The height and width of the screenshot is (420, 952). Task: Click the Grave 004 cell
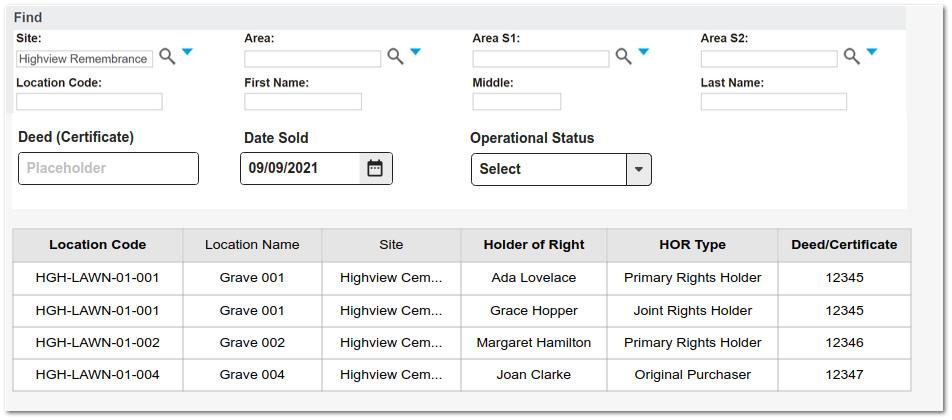[x=252, y=375]
